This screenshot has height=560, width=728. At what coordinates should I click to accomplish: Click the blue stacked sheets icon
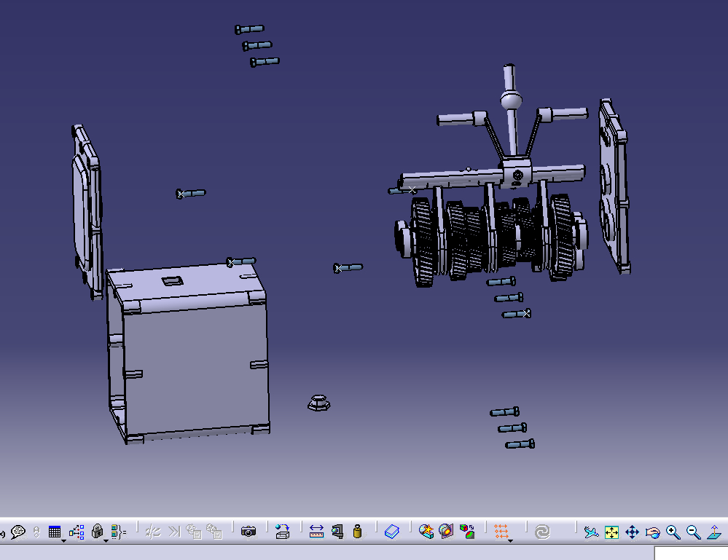coord(392,532)
